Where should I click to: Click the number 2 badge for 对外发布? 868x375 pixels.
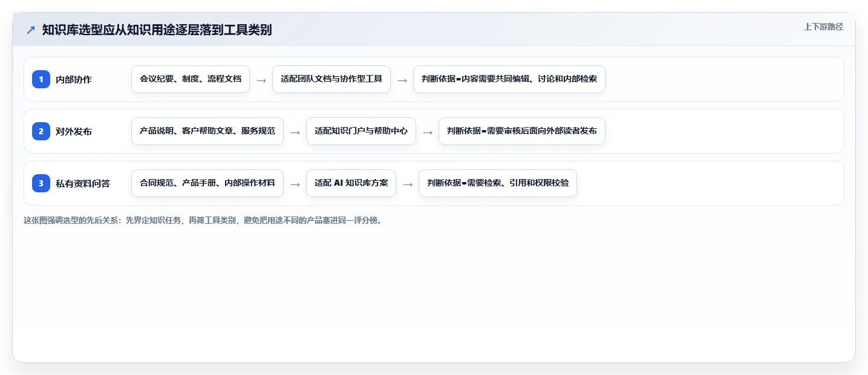[x=41, y=131]
